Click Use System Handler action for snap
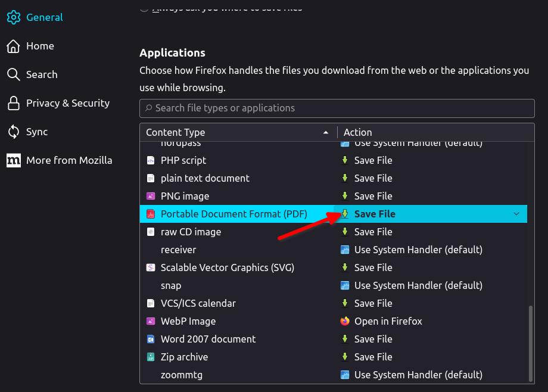The height and width of the screenshot is (392, 548). (x=418, y=285)
